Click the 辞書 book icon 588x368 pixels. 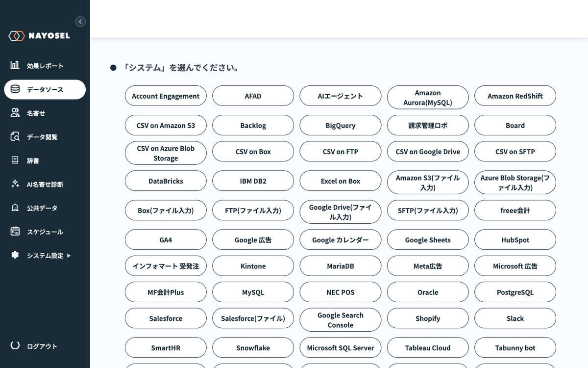point(15,160)
